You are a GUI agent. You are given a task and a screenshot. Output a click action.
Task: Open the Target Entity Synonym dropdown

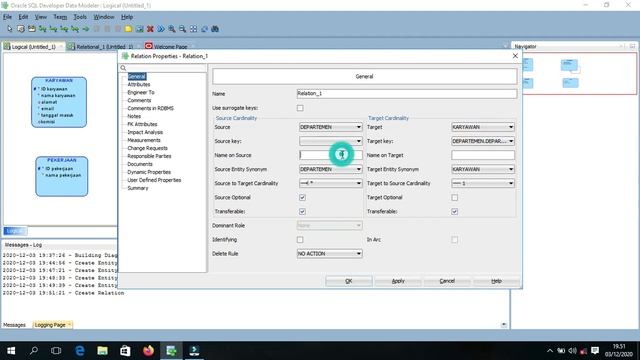click(483, 169)
